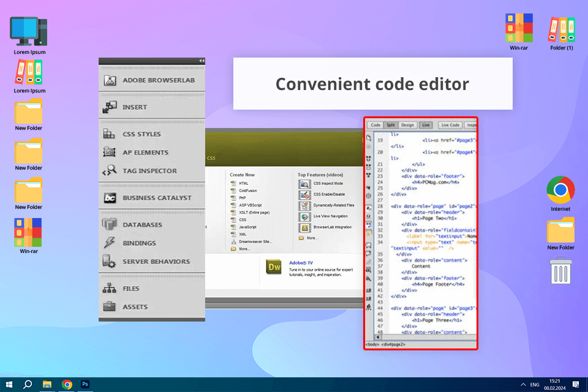
Task: Collapse the panel dock with double arrows
Action: pyautogui.click(x=202, y=61)
